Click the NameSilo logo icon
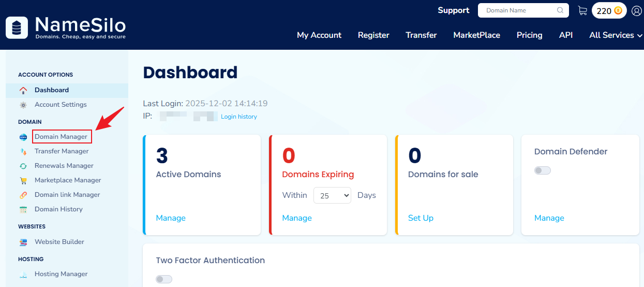This screenshot has width=644, height=287. 17,27
